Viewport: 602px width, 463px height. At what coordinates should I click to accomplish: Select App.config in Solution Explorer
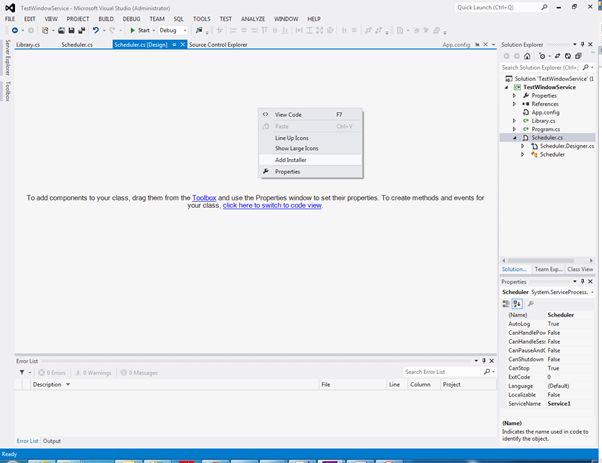point(545,112)
